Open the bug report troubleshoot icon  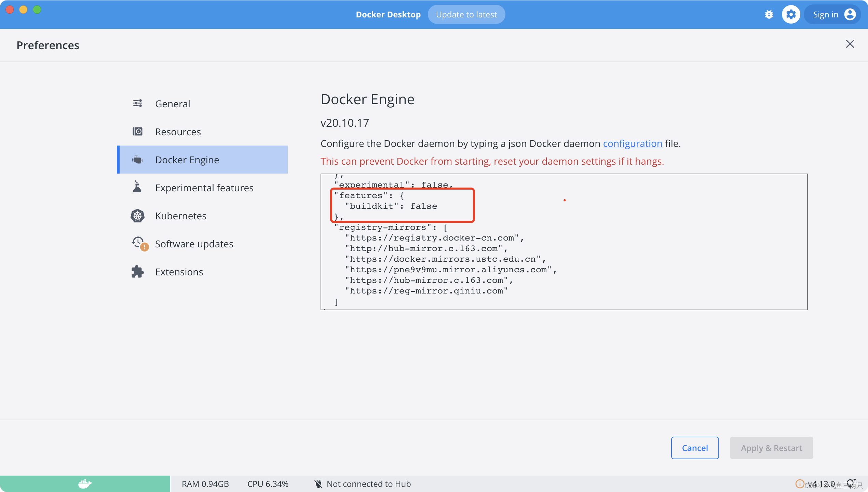(769, 14)
